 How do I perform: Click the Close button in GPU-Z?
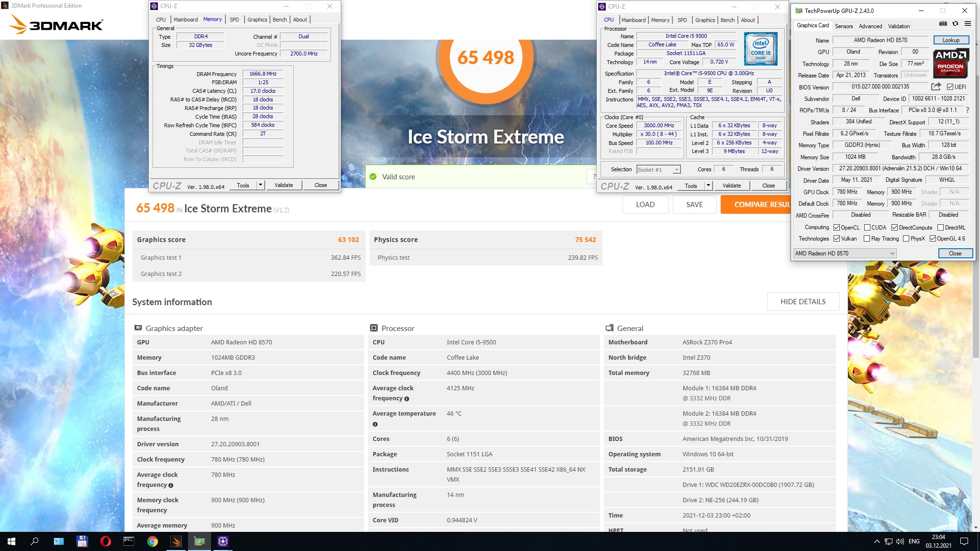[955, 253]
